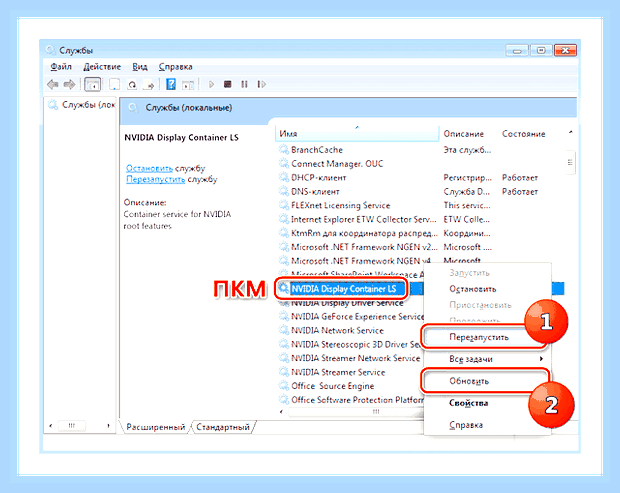Image resolution: width=620 pixels, height=493 pixels.
Task: Select the DNS-клиент service
Action: point(315,191)
